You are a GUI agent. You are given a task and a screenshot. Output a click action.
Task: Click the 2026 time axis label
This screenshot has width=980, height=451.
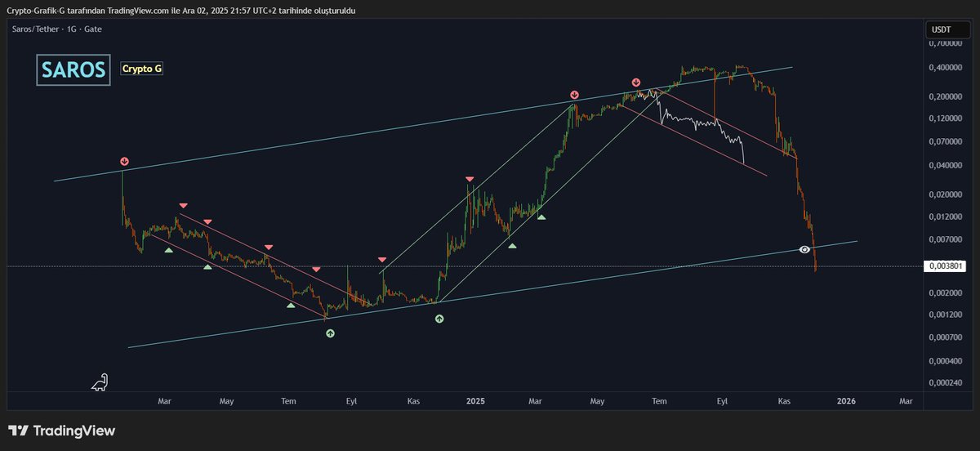click(x=847, y=401)
